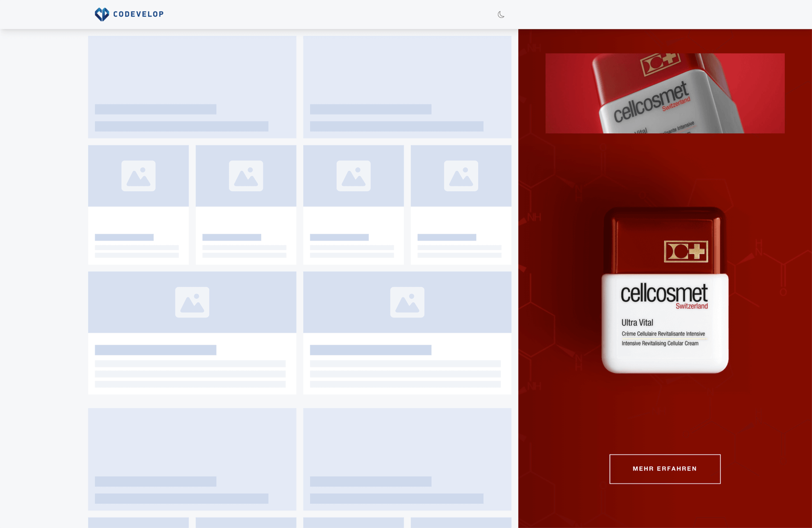Screen dimensions: 812x528
Task: Open the CODEVELOP home link text
Action: (139, 14)
